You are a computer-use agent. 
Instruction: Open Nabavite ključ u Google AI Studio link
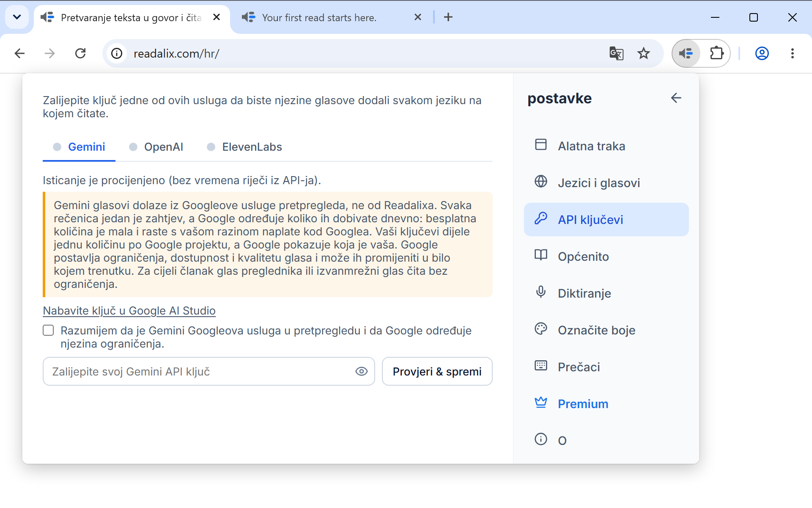tap(129, 311)
